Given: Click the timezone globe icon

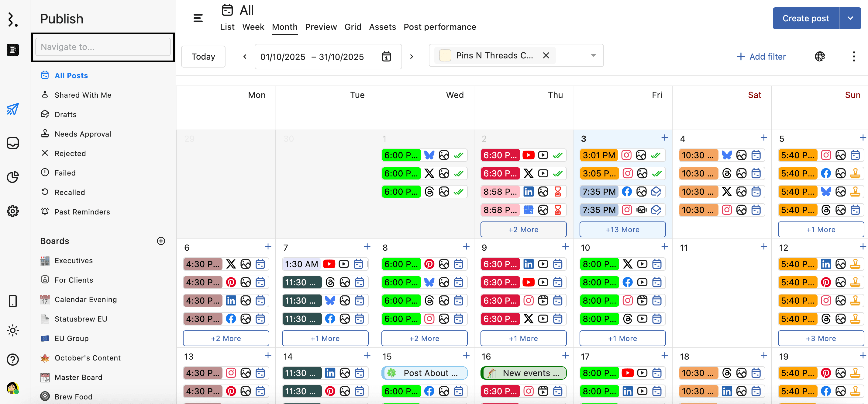Looking at the screenshot, I should pyautogui.click(x=819, y=56).
